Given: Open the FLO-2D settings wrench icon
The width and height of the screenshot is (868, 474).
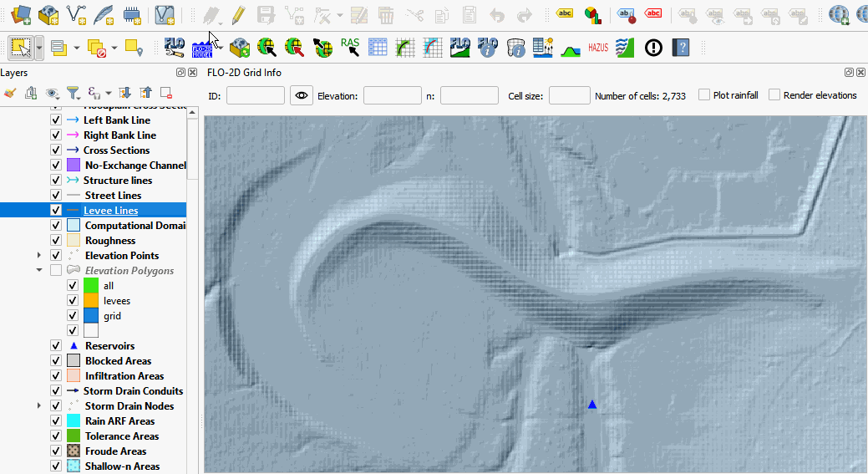Looking at the screenshot, I should [175, 48].
